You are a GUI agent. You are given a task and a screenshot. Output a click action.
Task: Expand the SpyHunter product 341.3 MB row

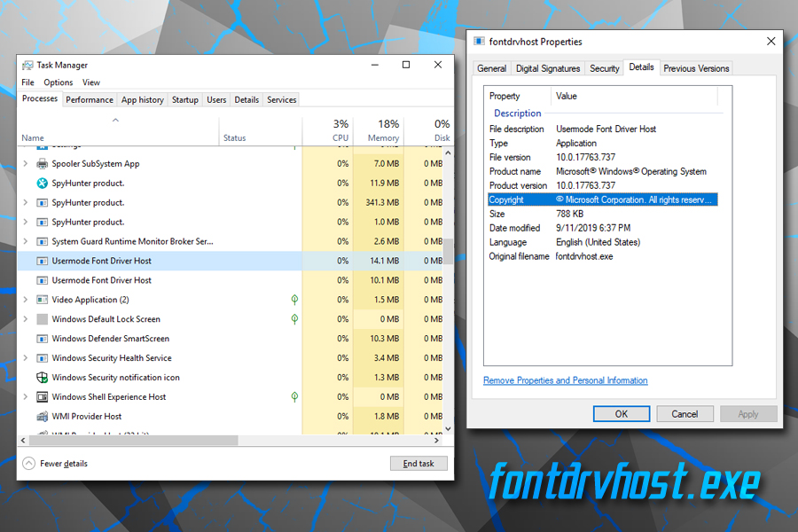(26, 203)
